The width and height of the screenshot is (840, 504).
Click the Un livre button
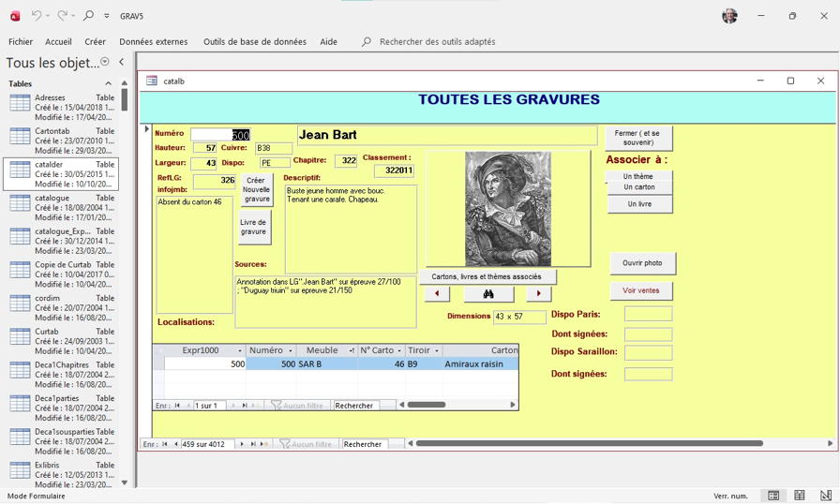(x=639, y=204)
